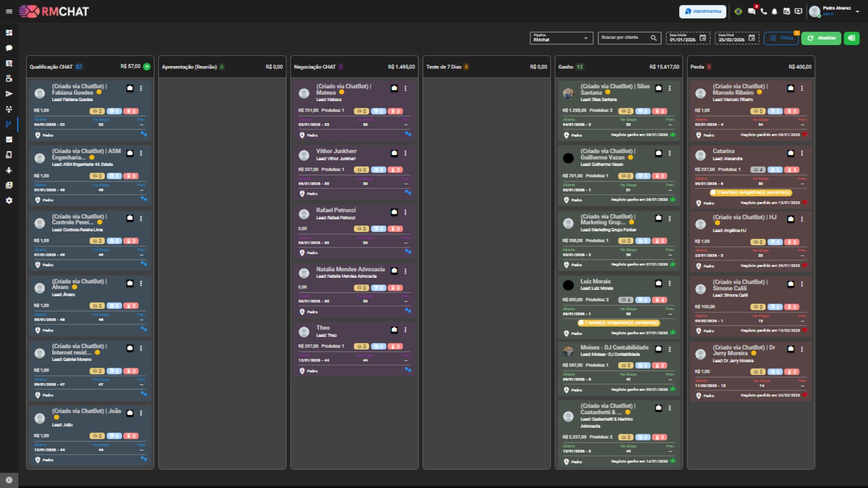Open the Atendimentos section

coord(703,11)
